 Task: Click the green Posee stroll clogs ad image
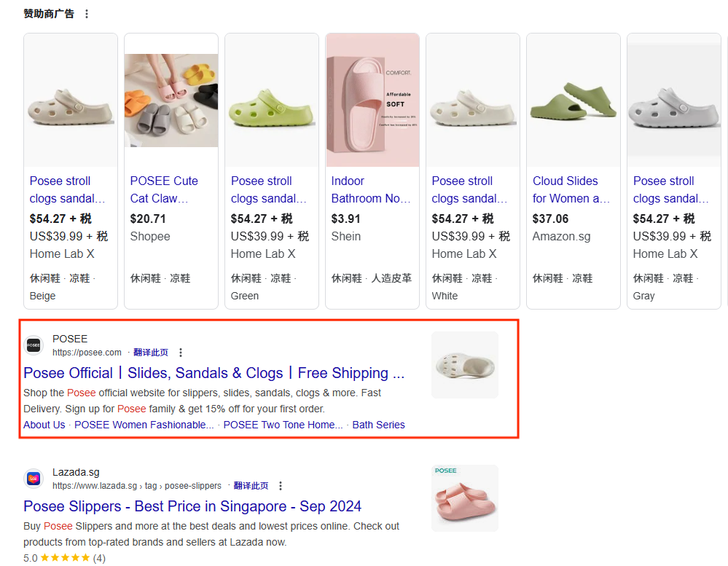pos(272,101)
